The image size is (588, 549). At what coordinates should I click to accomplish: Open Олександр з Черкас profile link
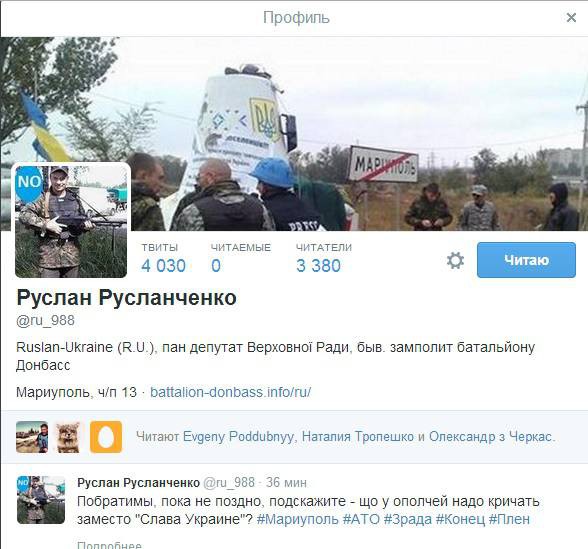(x=490, y=437)
